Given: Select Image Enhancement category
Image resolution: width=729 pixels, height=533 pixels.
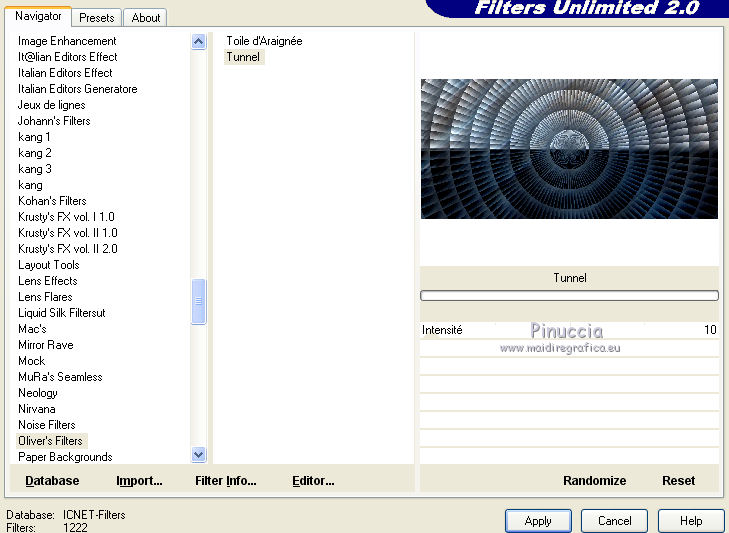Looking at the screenshot, I should pos(67,41).
